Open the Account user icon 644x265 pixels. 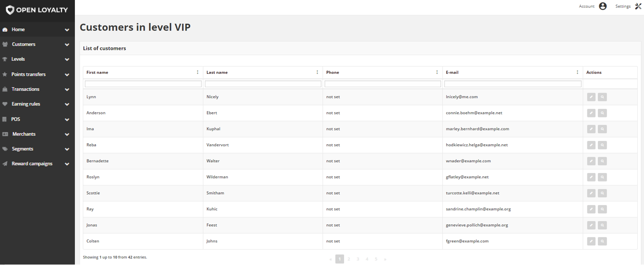click(603, 6)
